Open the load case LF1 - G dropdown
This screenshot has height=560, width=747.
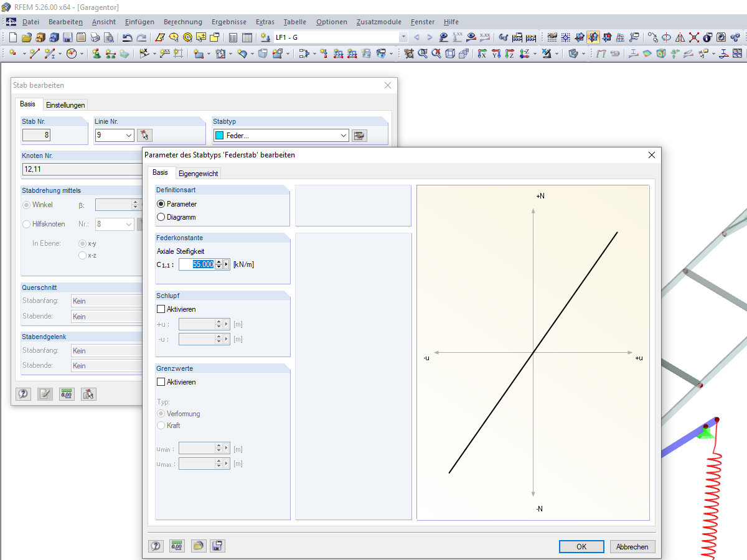[403, 37]
